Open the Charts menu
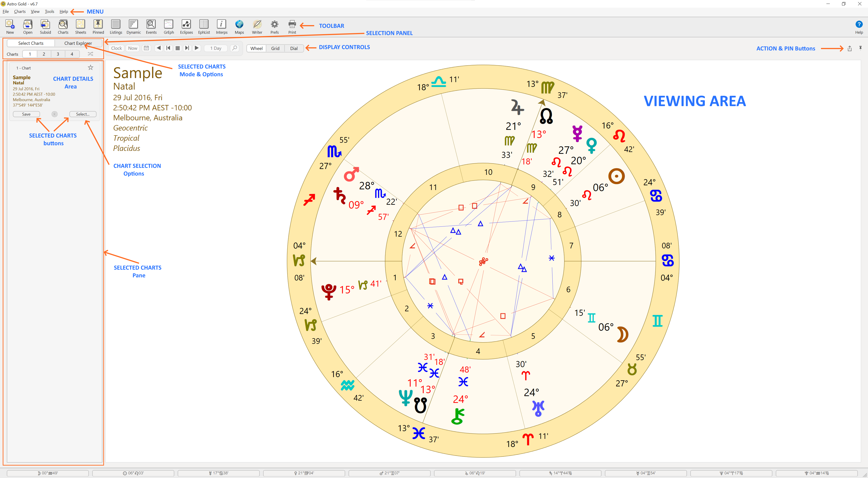Viewport: 868px width, 478px height. (20, 12)
